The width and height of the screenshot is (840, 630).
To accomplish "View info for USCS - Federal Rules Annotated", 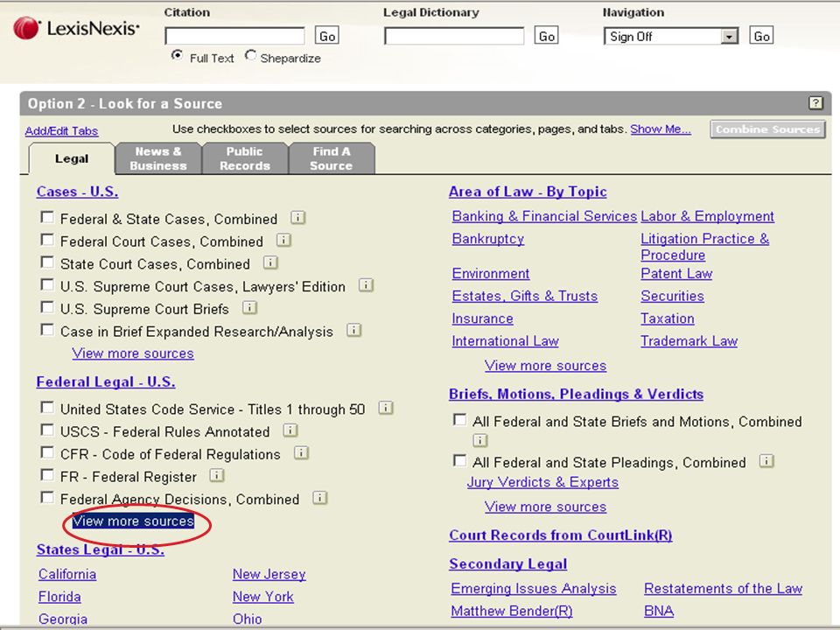I will [x=290, y=430].
